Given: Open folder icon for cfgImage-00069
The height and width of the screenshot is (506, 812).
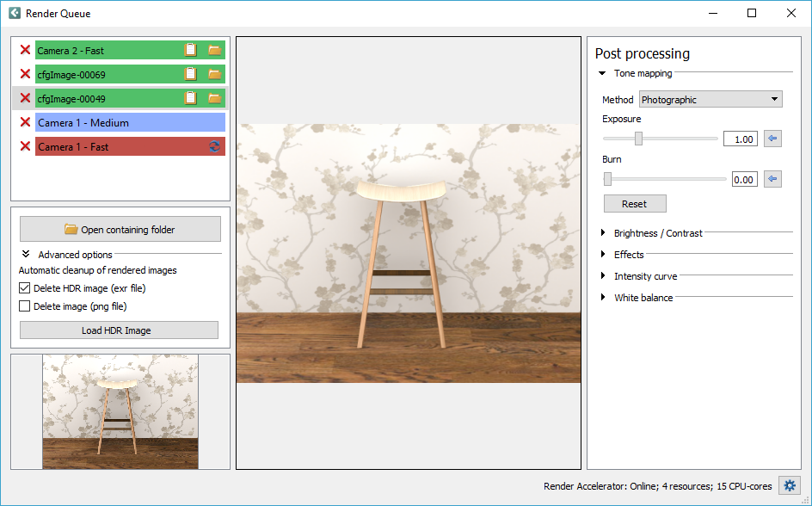Looking at the screenshot, I should coord(214,75).
